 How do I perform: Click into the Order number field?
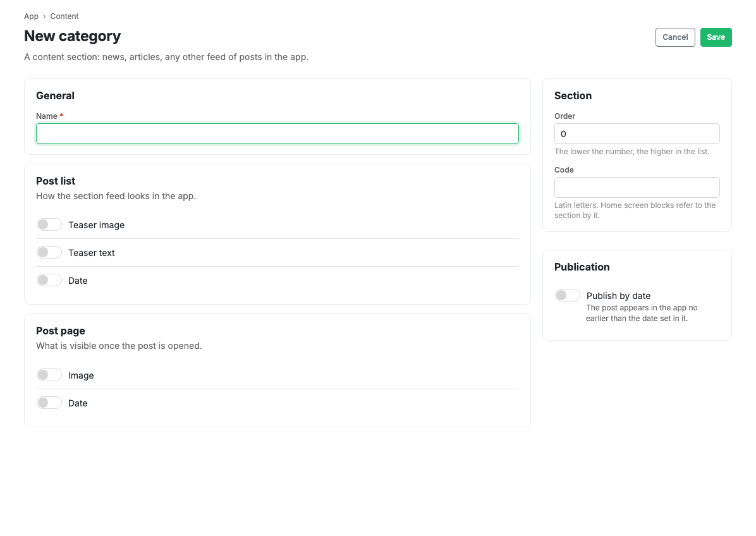[x=637, y=133]
